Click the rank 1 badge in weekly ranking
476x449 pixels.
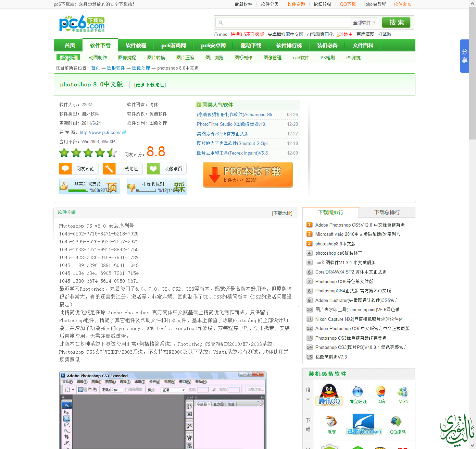[309, 225]
